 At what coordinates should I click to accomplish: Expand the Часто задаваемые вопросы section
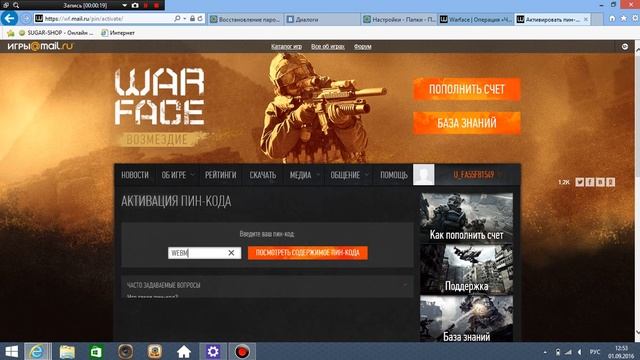tap(267, 285)
